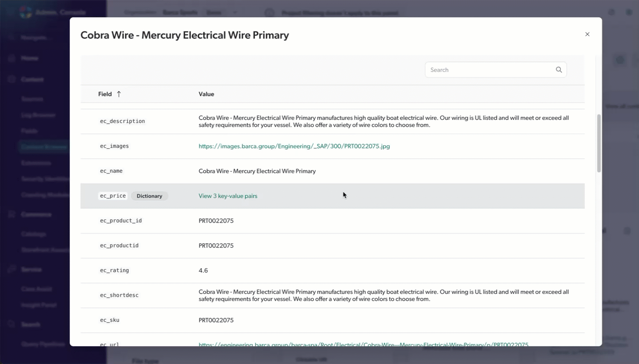Select the ec_name field name
Viewport: 639px width, 364px height.
[111, 171]
